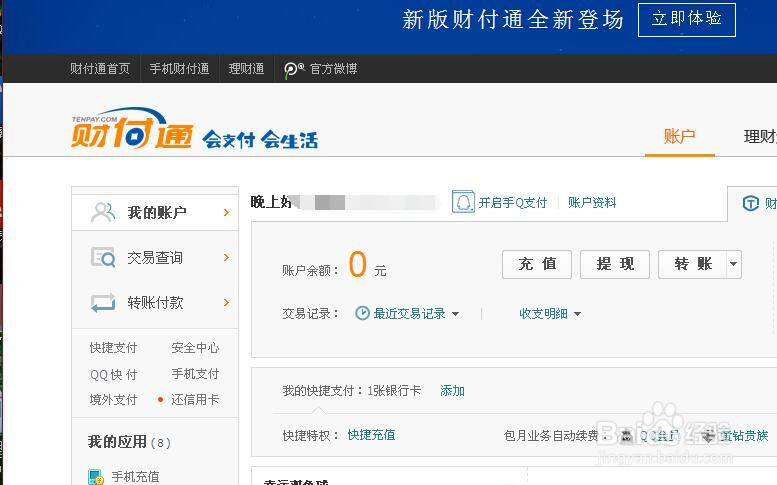Click the clock icon beside 最近交易记录
The height and width of the screenshot is (485, 777).
(x=362, y=313)
